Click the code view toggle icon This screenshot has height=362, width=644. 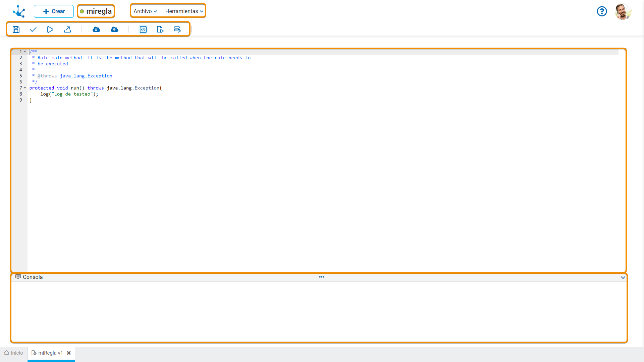click(143, 29)
